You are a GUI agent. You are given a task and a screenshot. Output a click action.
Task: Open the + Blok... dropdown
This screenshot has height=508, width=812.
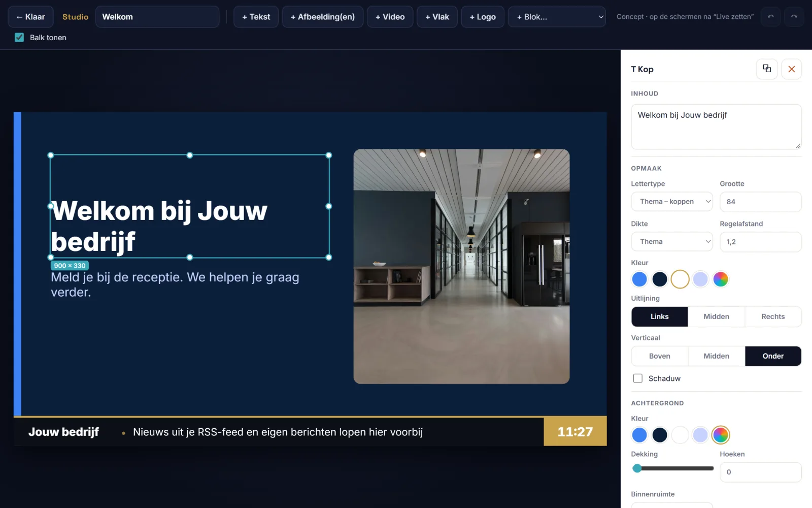coord(557,17)
